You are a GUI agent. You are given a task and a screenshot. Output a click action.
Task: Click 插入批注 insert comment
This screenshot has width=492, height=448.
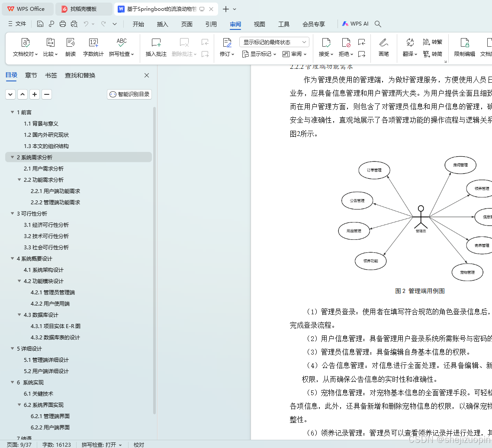tap(156, 48)
